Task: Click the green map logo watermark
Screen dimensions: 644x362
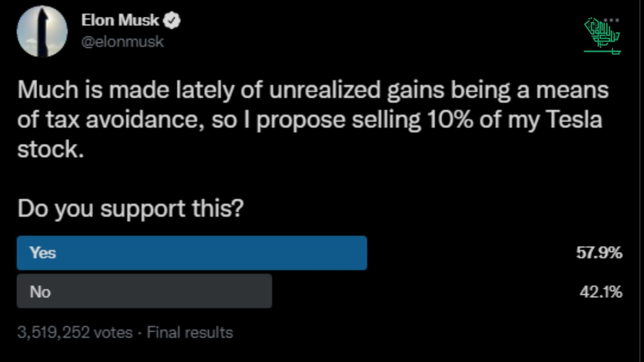Action: (602, 36)
